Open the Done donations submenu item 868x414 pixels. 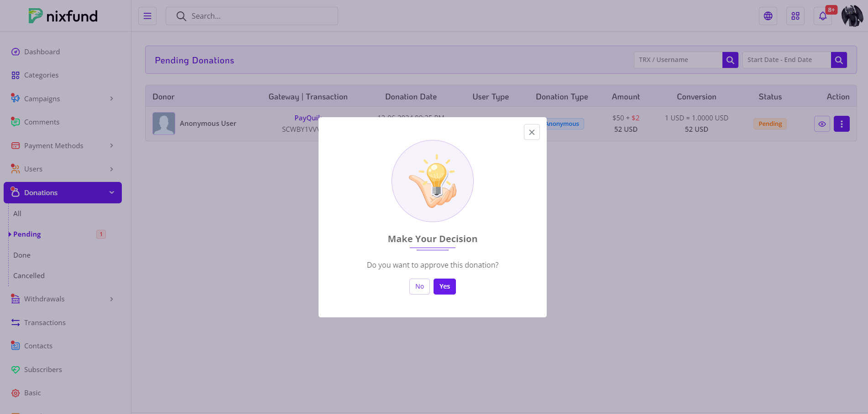22,255
